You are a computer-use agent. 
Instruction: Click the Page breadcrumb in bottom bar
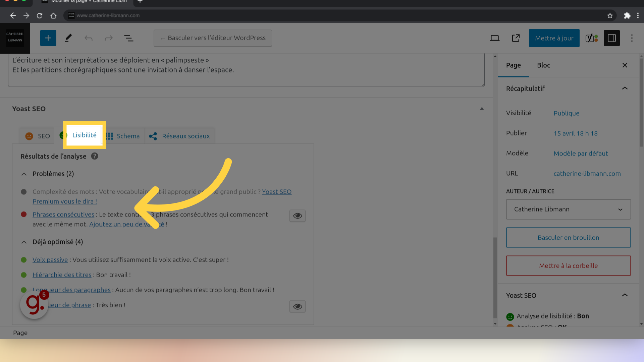click(20, 333)
